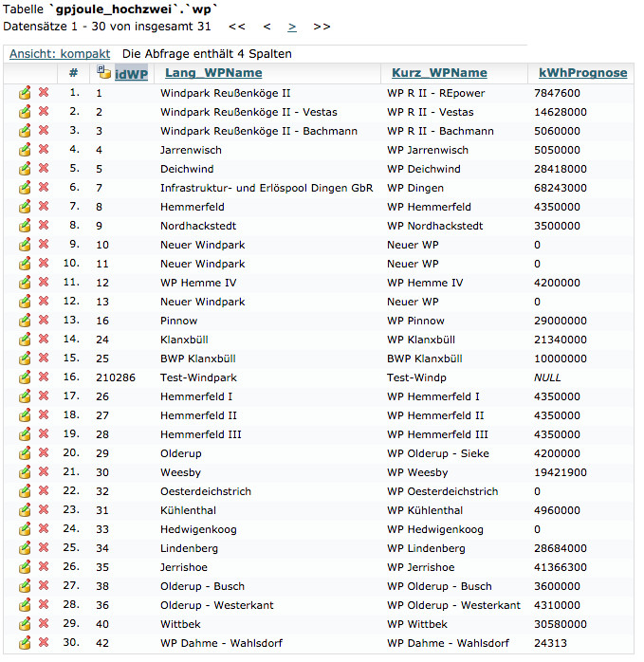Screen dimensions: 644x662
Task: Delete the Wittbek entry
Action: coord(44,624)
